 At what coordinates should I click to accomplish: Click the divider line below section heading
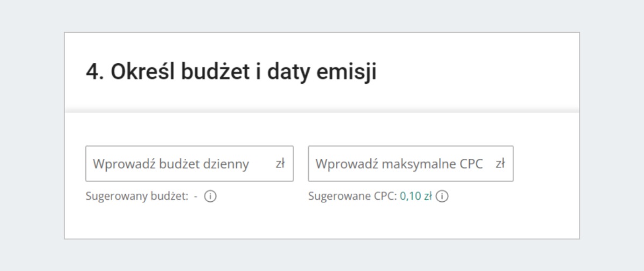[322, 111]
